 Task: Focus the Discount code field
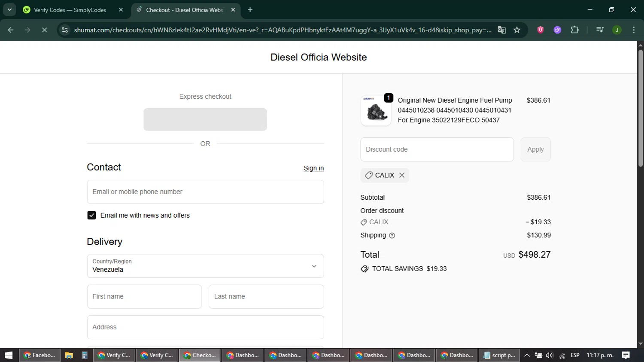[x=437, y=149]
